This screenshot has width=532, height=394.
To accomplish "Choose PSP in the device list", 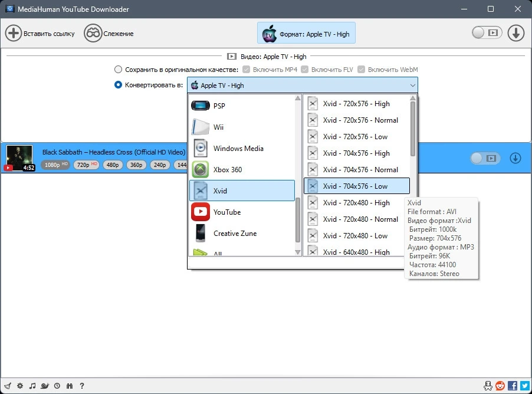I will [242, 106].
